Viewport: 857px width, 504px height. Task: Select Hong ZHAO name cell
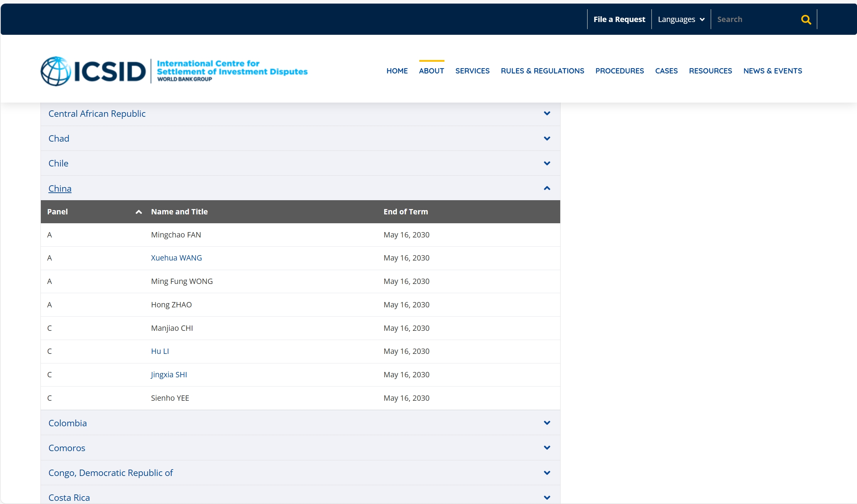tap(171, 305)
